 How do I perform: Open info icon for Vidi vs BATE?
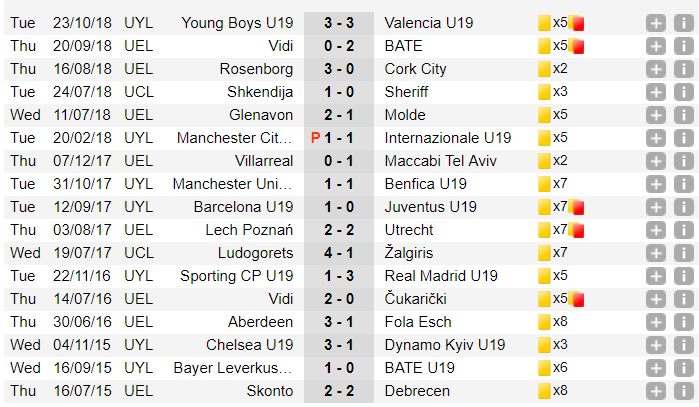682,45
